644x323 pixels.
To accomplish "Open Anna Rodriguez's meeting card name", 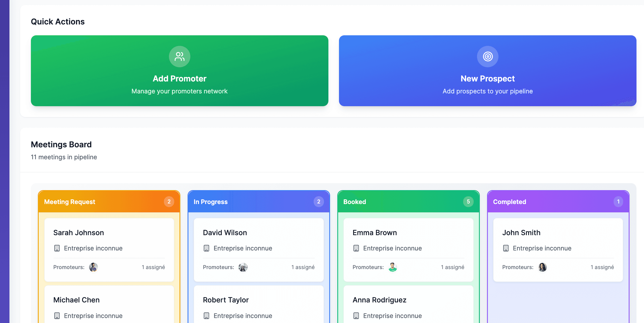I will click(379, 300).
